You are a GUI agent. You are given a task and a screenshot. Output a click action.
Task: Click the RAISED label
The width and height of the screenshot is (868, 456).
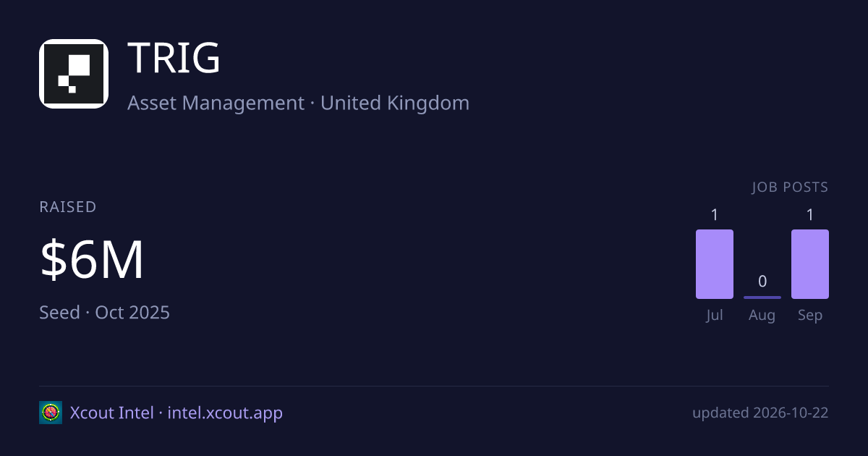pos(68,207)
